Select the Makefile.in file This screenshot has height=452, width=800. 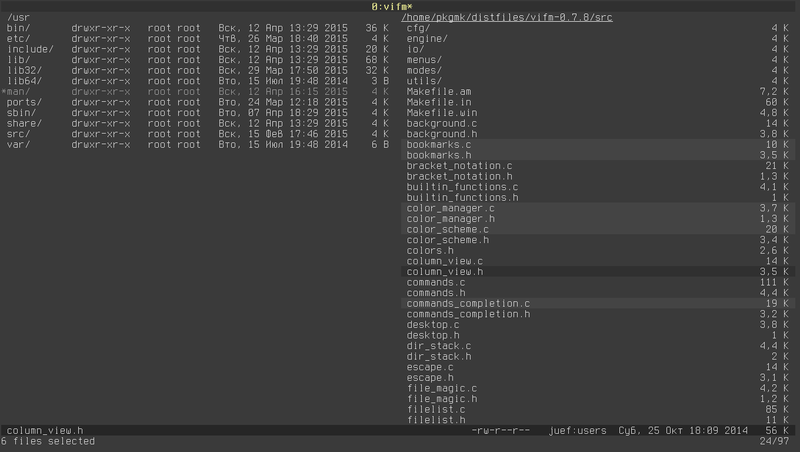tap(598, 102)
